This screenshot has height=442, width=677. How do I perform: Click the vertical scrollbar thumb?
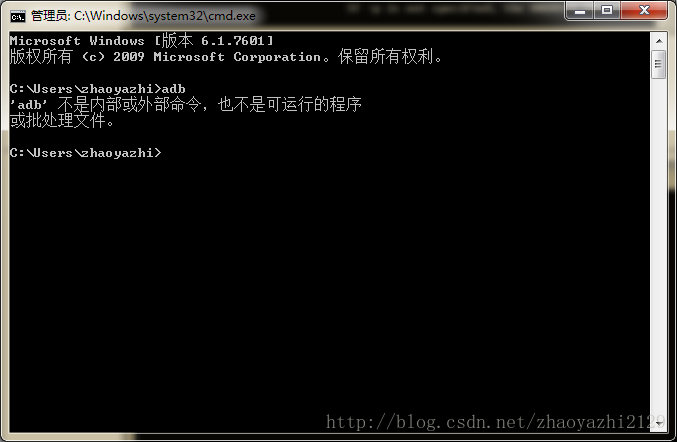(x=658, y=64)
